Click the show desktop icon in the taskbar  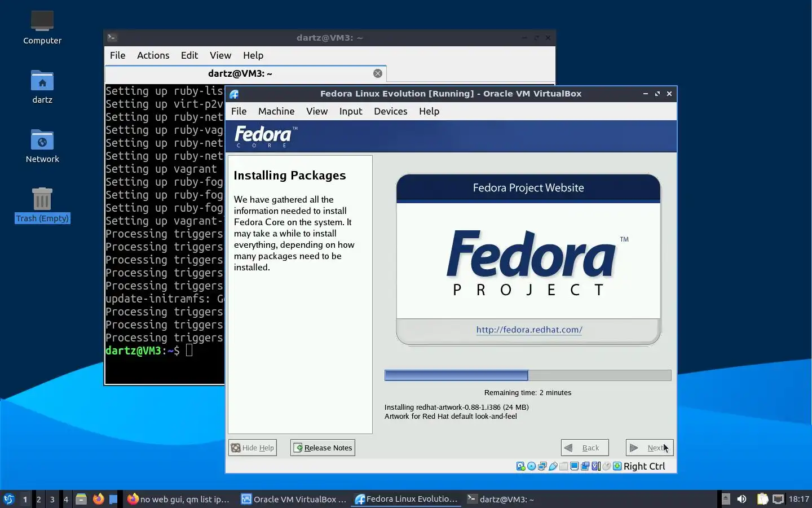(113, 499)
